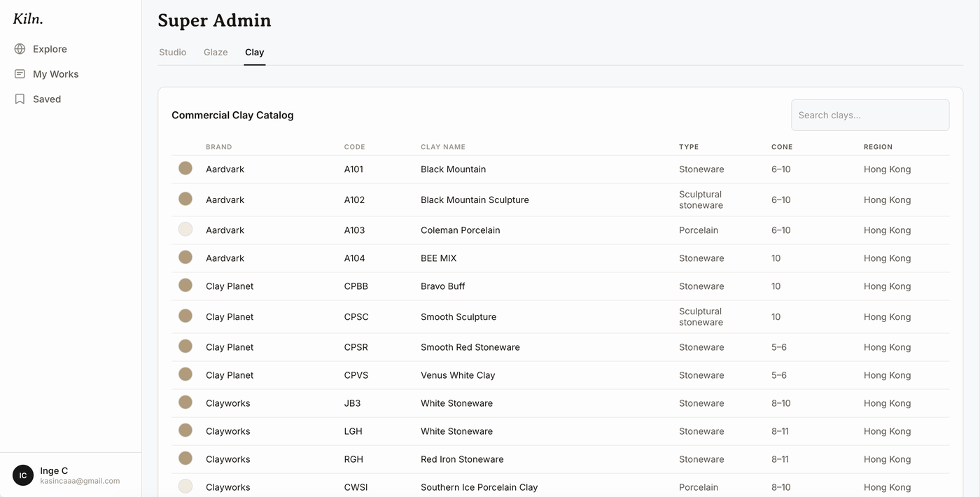Click the BEE MIX color swatch
Screen dimensions: 980x497
[x=185, y=257]
